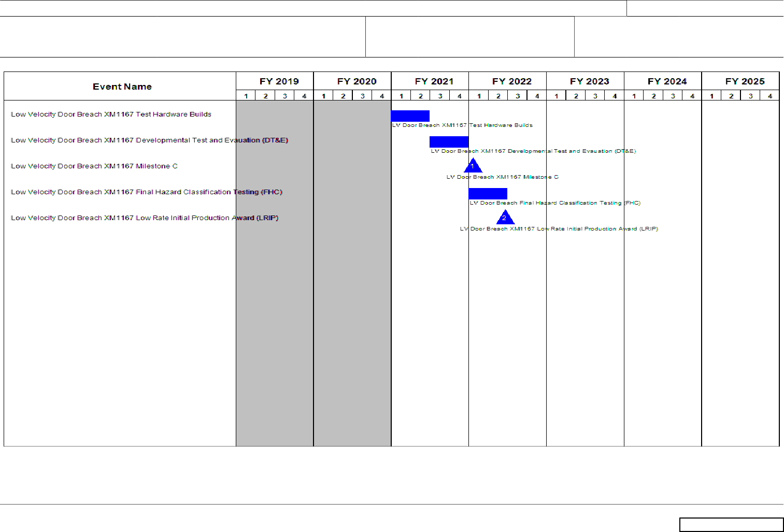This screenshot has width=784, height=532.
Task: Click the Event Name column header
Action: [122, 87]
